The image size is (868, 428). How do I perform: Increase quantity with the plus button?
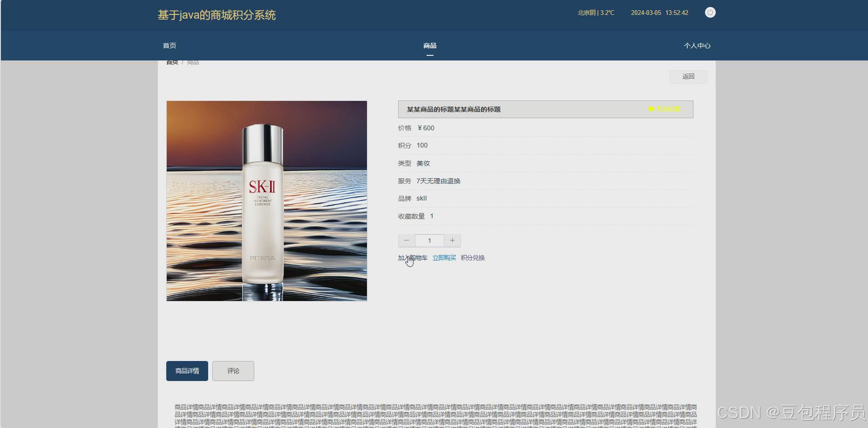452,241
